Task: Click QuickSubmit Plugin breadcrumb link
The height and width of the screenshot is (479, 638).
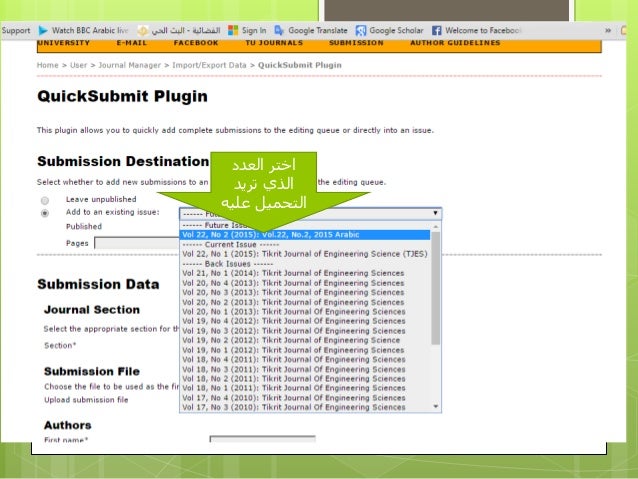Action: (300, 65)
